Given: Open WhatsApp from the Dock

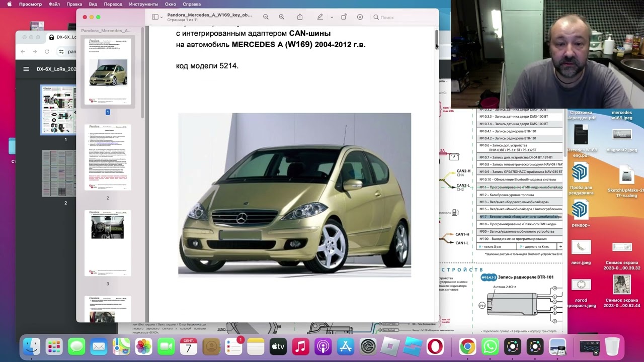Looking at the screenshot, I should pyautogui.click(x=490, y=346).
